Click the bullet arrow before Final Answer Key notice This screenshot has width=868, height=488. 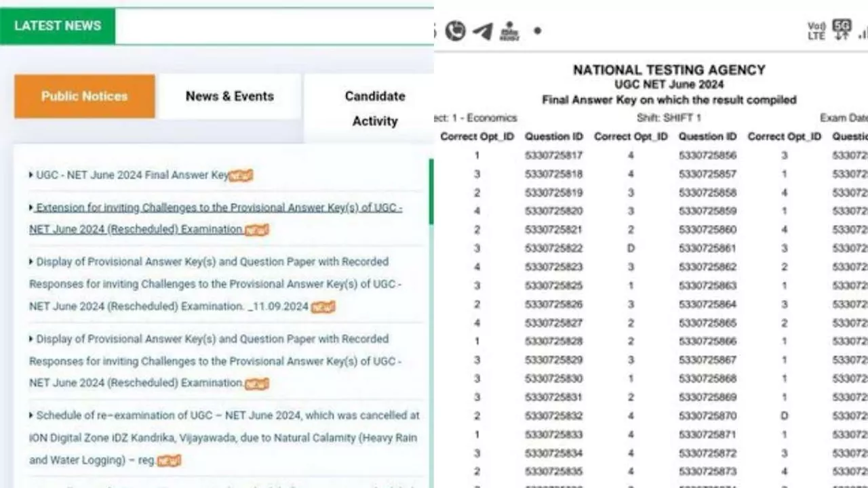[31, 175]
